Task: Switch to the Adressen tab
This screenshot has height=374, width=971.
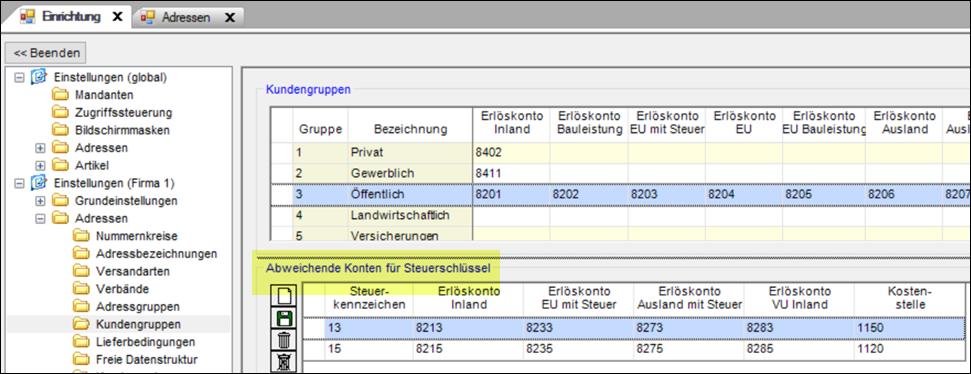Action: coord(187,18)
